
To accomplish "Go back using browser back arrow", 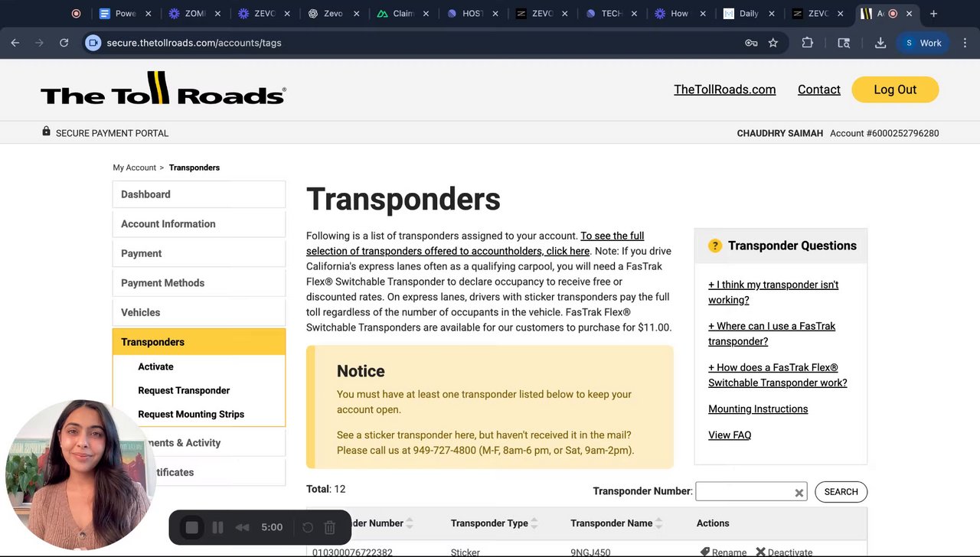I will tap(15, 43).
